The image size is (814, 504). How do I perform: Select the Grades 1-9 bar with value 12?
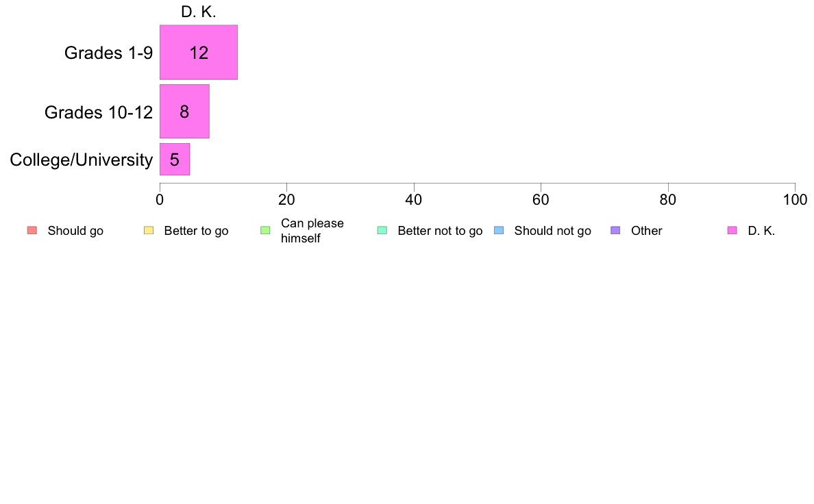(198, 53)
